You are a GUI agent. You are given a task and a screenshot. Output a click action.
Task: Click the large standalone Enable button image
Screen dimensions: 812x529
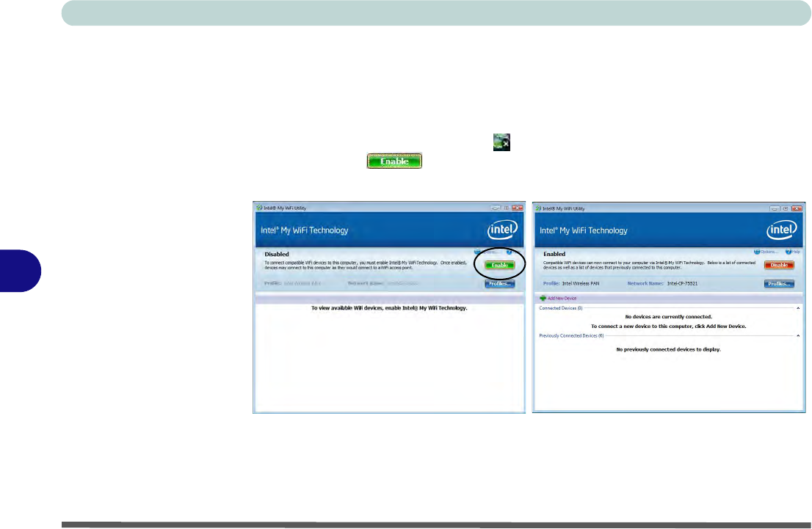(394, 161)
